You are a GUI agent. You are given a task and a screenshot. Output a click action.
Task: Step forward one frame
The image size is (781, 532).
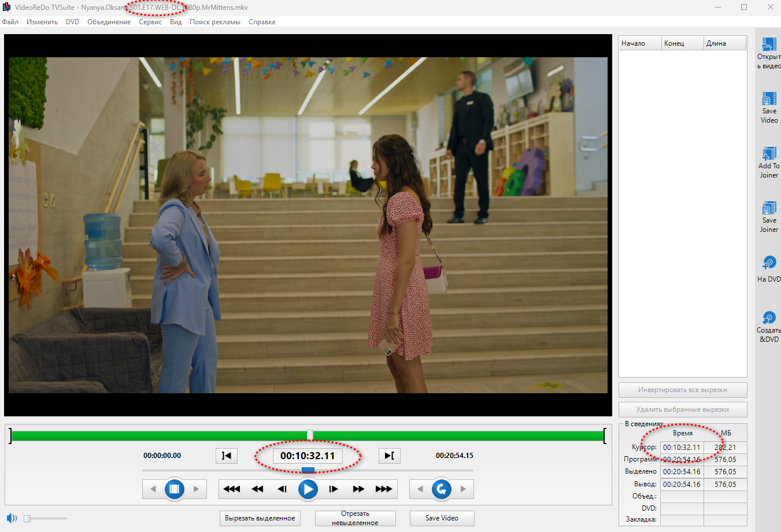[334, 489]
